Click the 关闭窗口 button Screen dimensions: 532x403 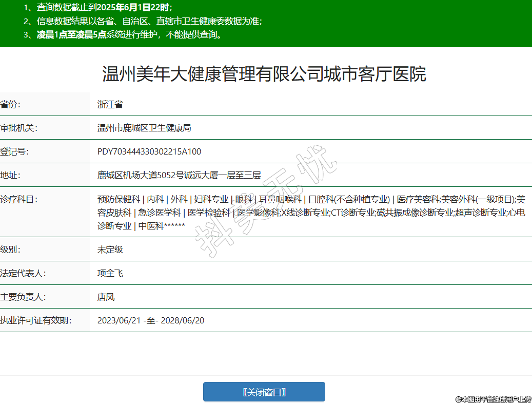point(264,392)
